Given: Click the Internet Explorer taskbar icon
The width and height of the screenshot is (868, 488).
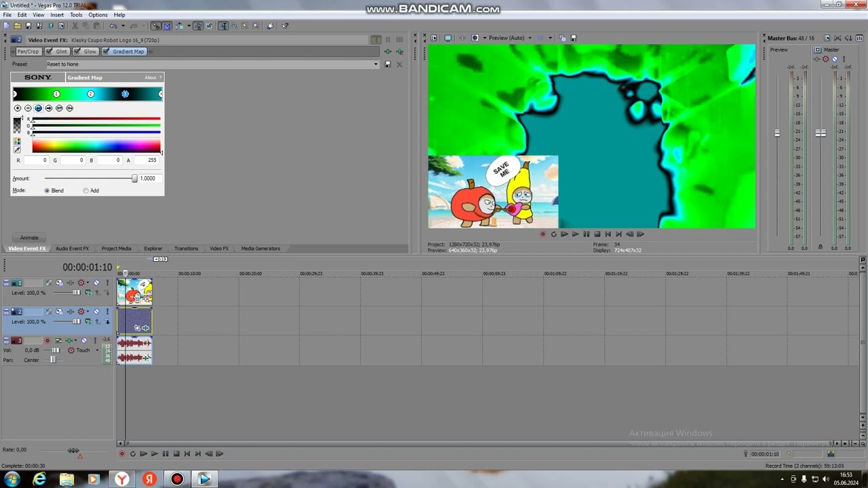Looking at the screenshot, I should coord(39,479).
